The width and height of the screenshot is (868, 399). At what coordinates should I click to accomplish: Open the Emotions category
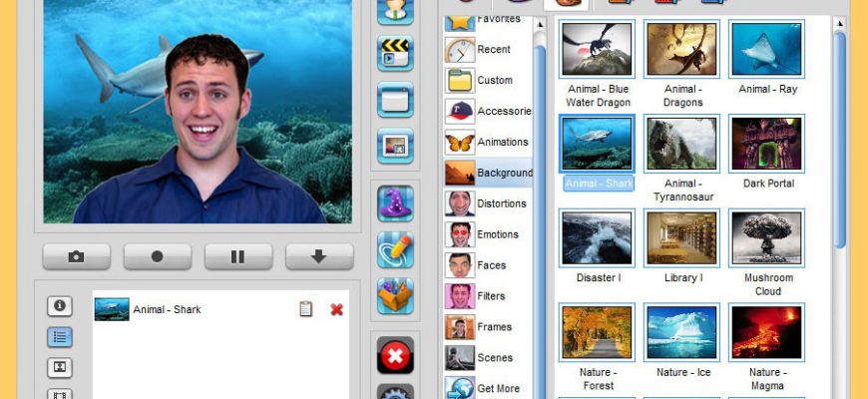point(488,234)
